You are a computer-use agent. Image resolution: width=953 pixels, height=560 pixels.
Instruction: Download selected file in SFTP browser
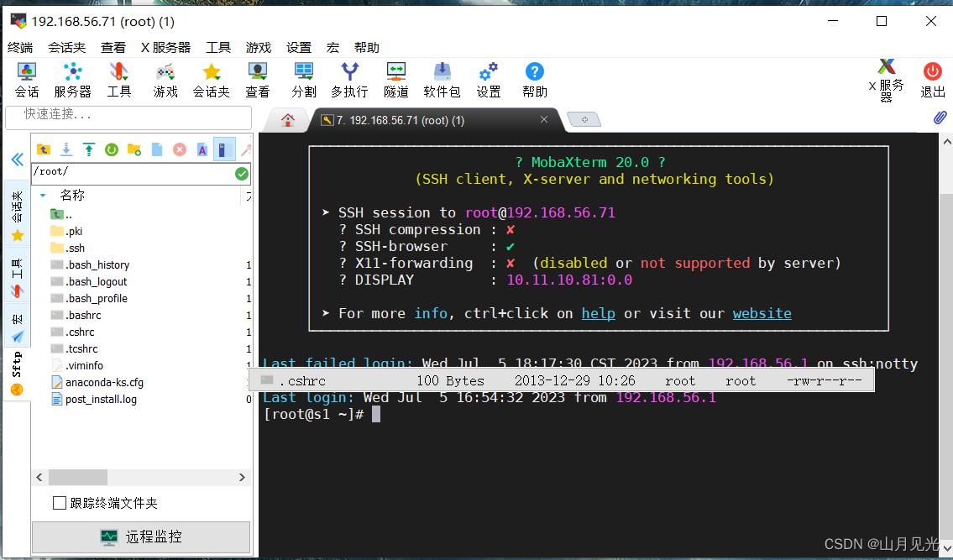pos(65,149)
